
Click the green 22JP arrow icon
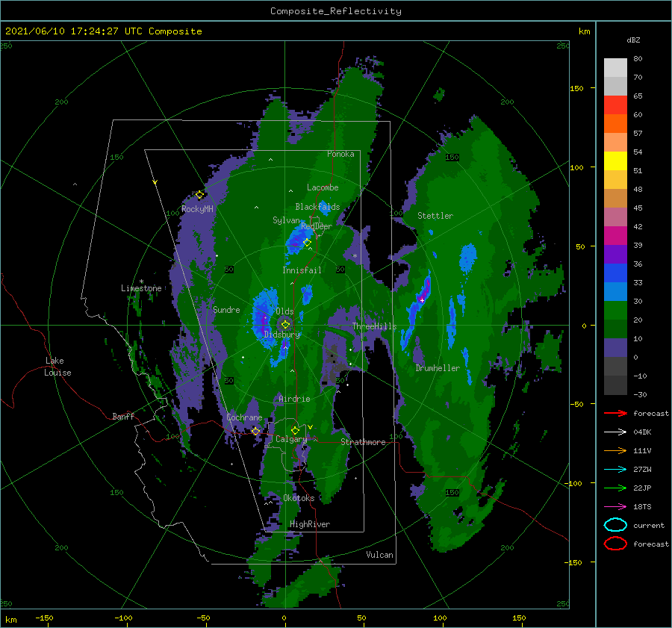coord(615,488)
